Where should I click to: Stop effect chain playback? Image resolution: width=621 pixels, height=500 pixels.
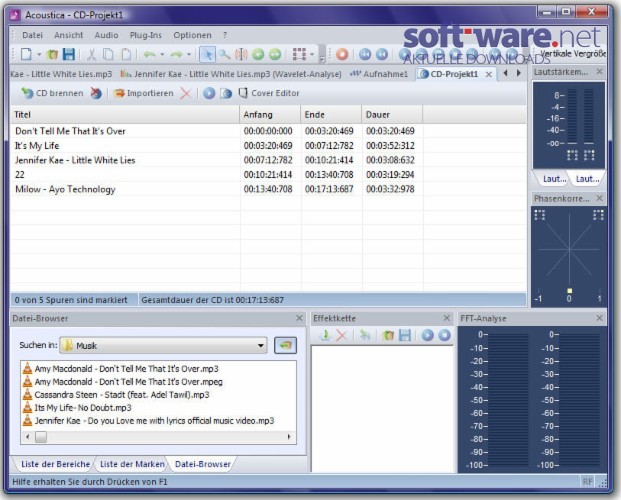[444, 335]
